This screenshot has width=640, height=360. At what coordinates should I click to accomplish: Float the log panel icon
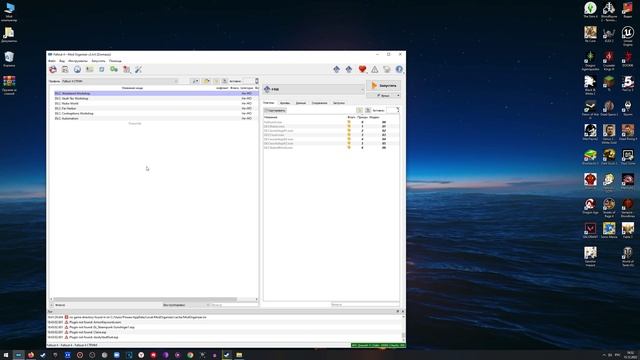[x=398, y=311]
